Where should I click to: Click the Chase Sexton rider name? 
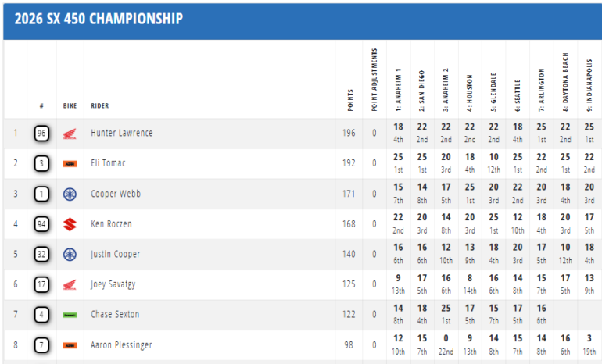point(114,315)
